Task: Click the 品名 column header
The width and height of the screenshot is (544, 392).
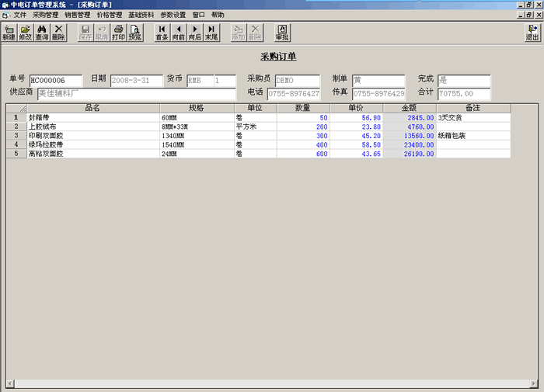Action: (93, 108)
